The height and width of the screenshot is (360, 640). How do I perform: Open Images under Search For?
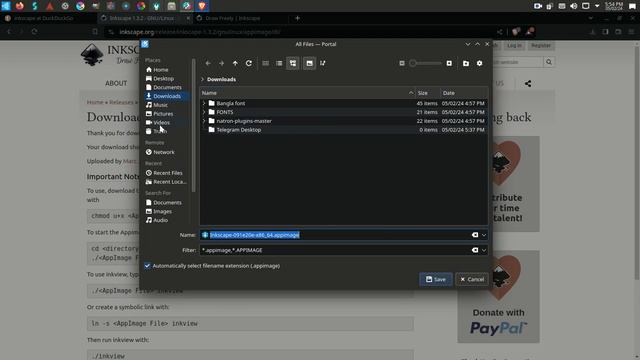pyautogui.click(x=159, y=211)
